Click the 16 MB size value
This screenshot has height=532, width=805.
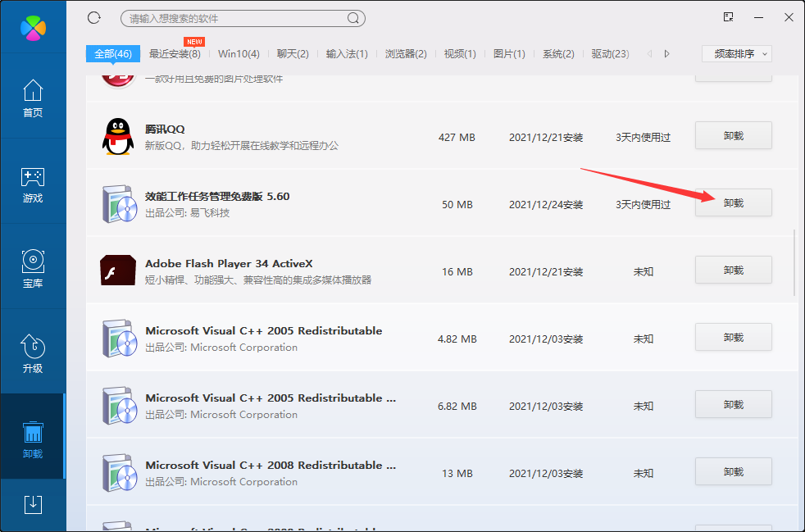click(x=457, y=271)
